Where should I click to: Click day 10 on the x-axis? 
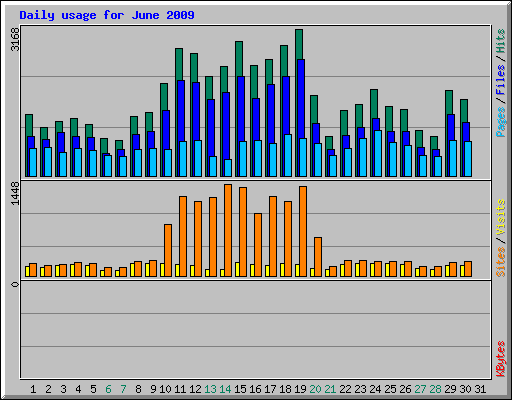[x=165, y=389]
